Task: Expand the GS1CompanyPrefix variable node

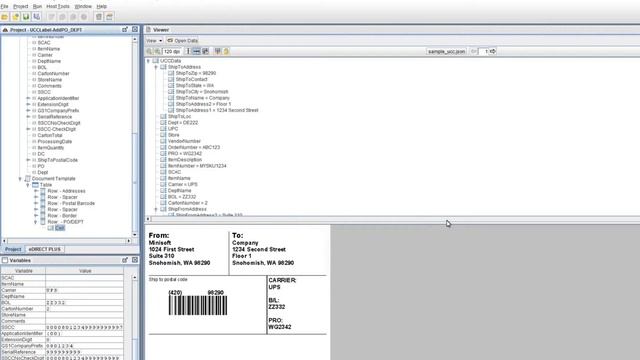Action: point(28,111)
